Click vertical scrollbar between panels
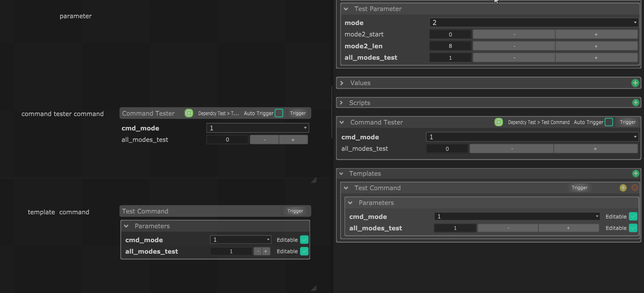The width and height of the screenshot is (644, 293). [x=332, y=112]
